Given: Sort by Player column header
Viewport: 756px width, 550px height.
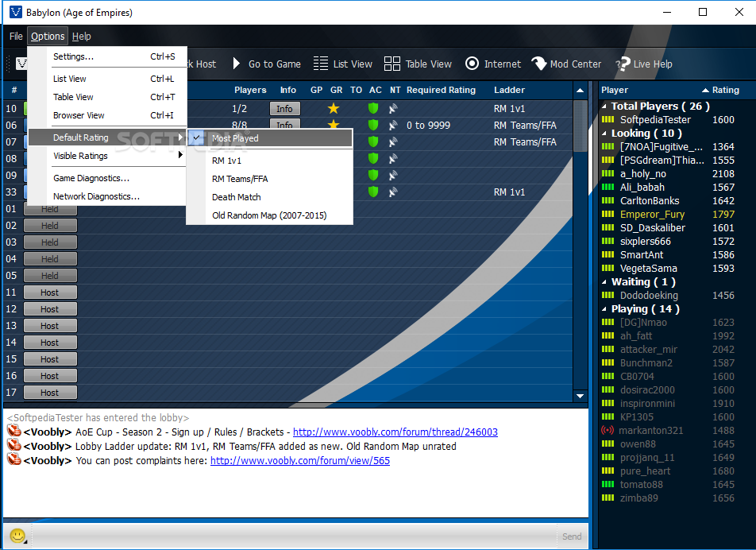Looking at the screenshot, I should pos(615,90).
